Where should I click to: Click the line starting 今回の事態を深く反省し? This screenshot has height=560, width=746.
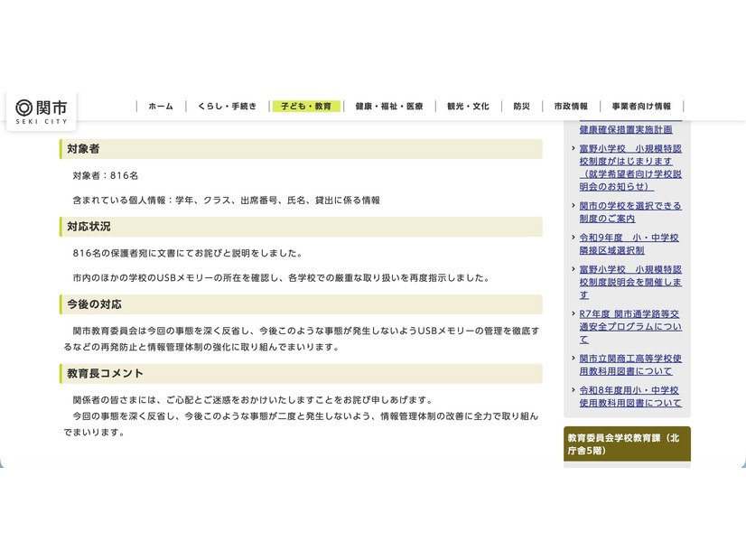(302, 425)
